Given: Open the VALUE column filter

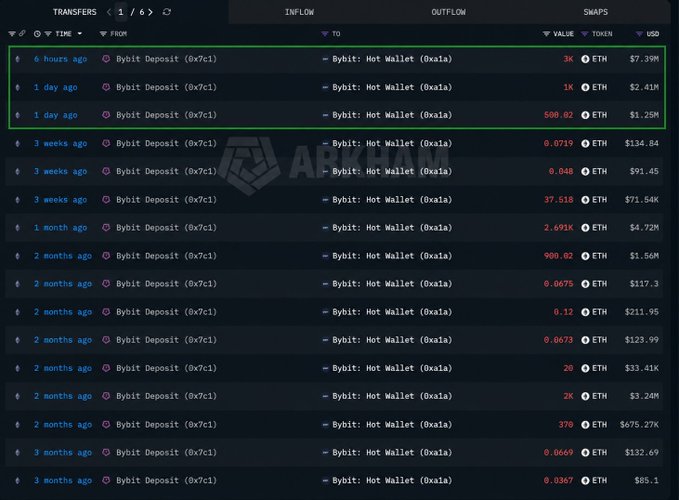Looking at the screenshot, I should (x=546, y=34).
